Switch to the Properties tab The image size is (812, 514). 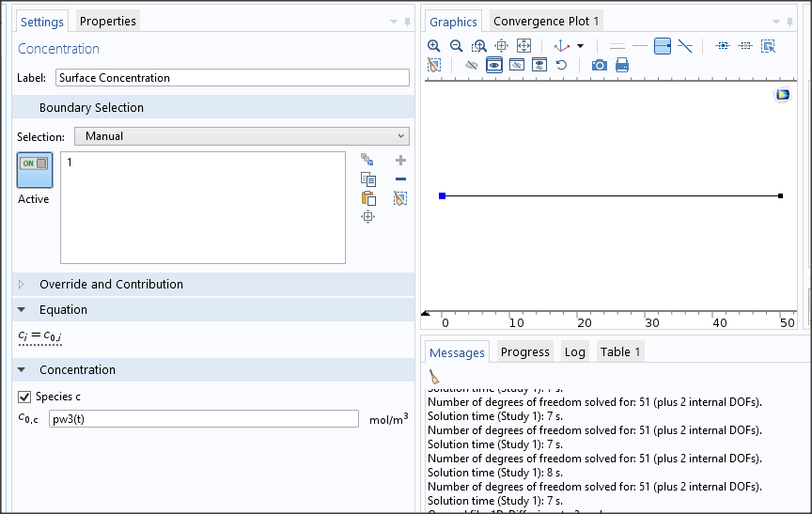[107, 21]
